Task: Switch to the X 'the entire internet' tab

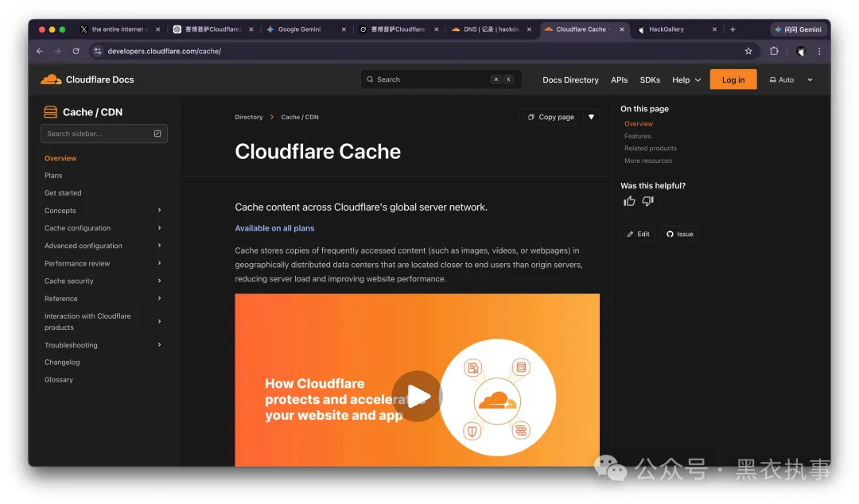Action: click(121, 29)
